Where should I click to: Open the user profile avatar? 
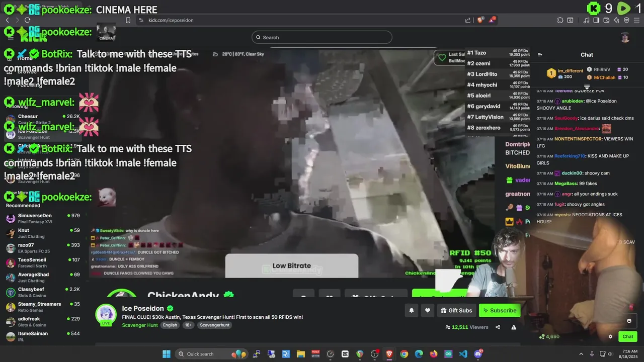625,37
